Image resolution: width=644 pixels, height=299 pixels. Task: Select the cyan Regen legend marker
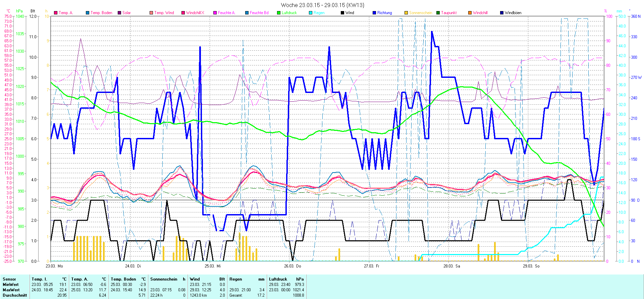[311, 13]
